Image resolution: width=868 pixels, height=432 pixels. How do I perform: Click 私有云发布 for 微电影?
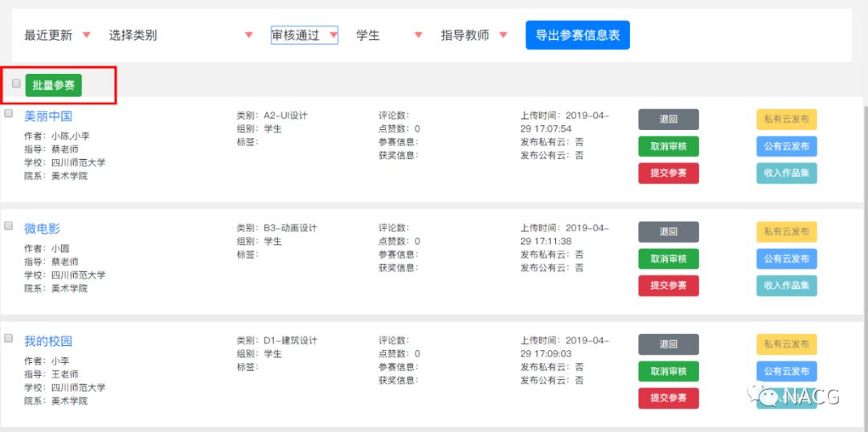(787, 232)
